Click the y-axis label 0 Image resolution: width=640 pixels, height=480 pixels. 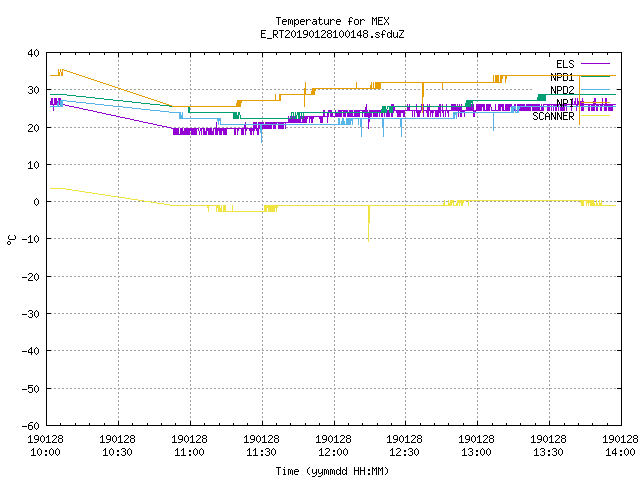(37, 202)
